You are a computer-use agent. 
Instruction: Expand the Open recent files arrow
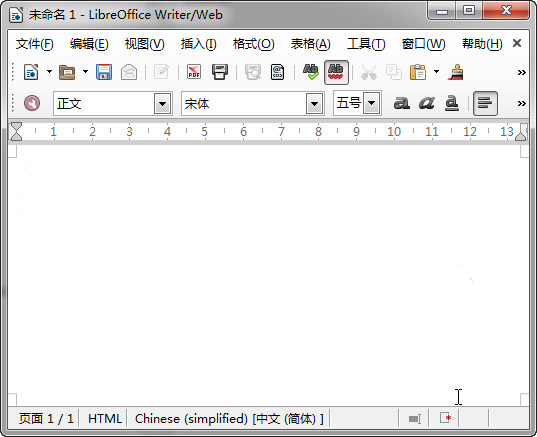[85, 72]
